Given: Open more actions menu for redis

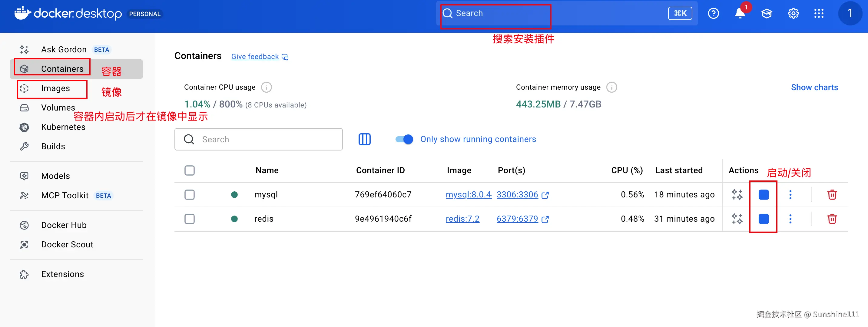Looking at the screenshot, I should coord(790,219).
